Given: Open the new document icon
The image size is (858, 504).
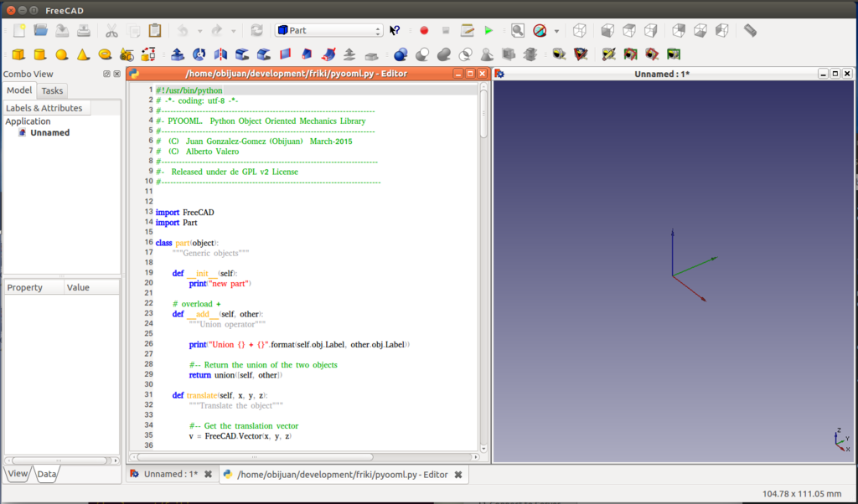Looking at the screenshot, I should 18,31.
